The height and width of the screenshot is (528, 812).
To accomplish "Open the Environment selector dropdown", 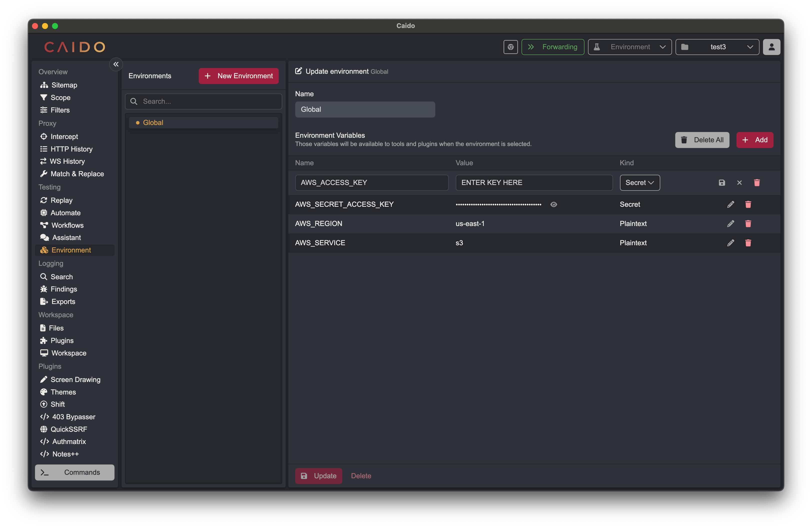I will 630,47.
